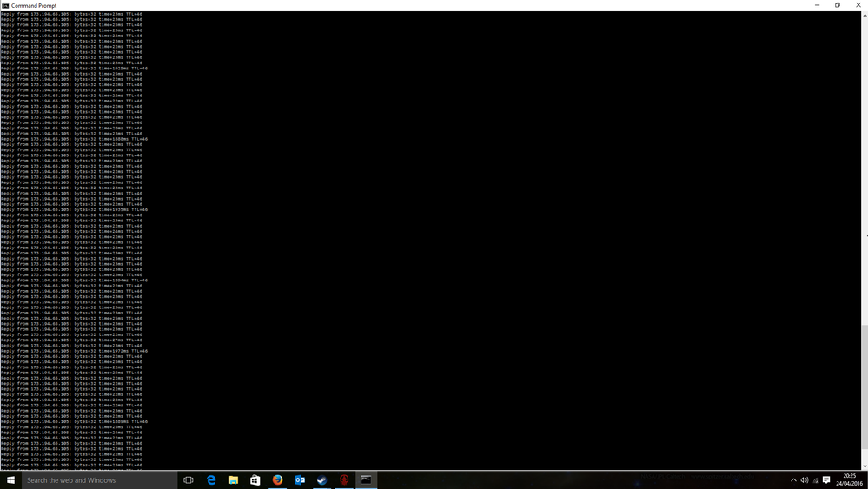The width and height of the screenshot is (868, 489).
Task: Select the Command Prompt taskbar button
Action: point(366,480)
